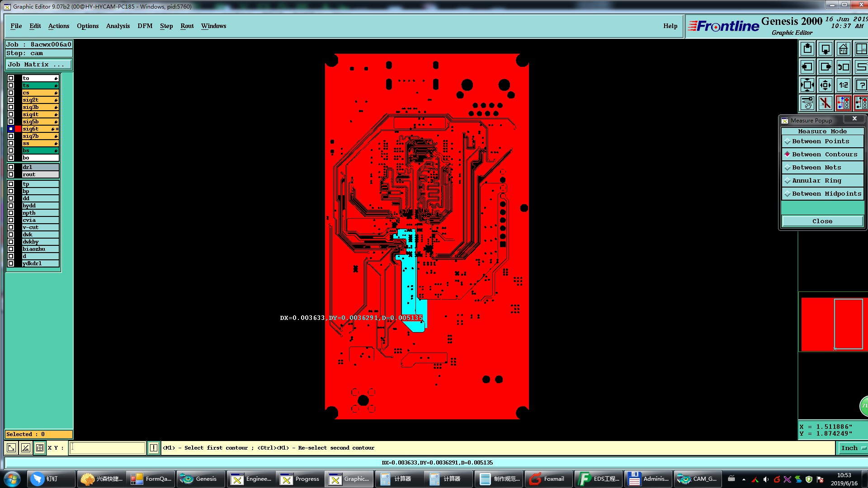Open the DFM menu
The width and height of the screenshot is (868, 488).
145,26
